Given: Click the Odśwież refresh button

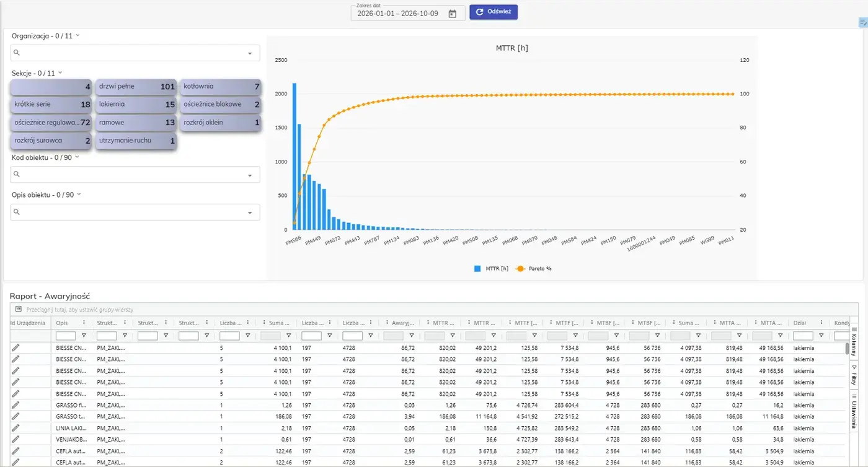Looking at the screenshot, I should (494, 12).
